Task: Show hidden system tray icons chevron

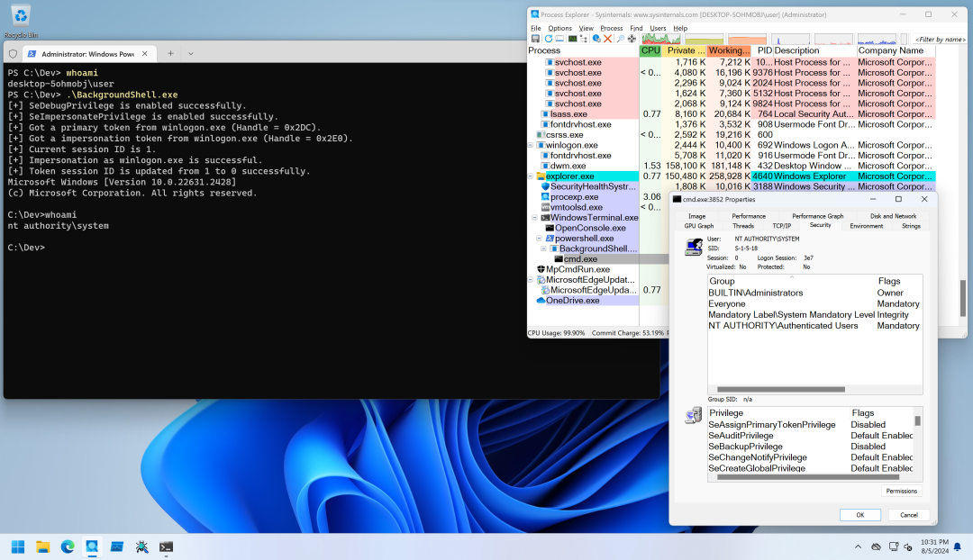Action: (x=858, y=546)
